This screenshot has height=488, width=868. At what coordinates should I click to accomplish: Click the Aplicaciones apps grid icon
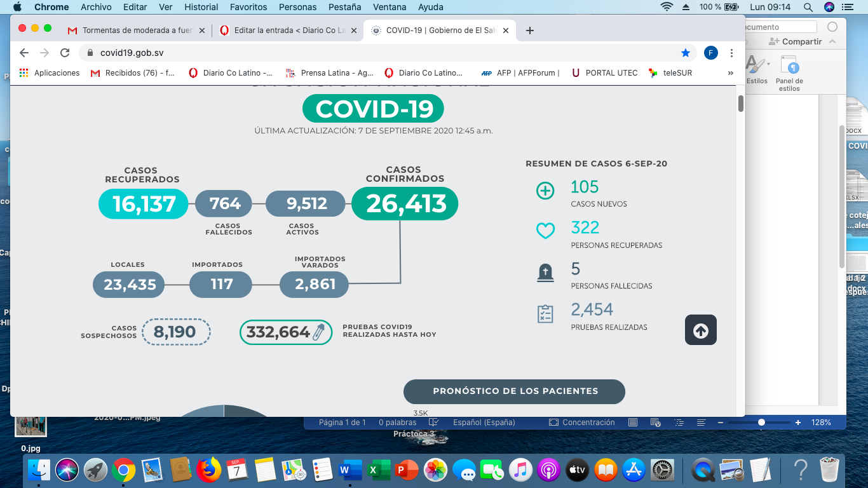pyautogui.click(x=24, y=73)
